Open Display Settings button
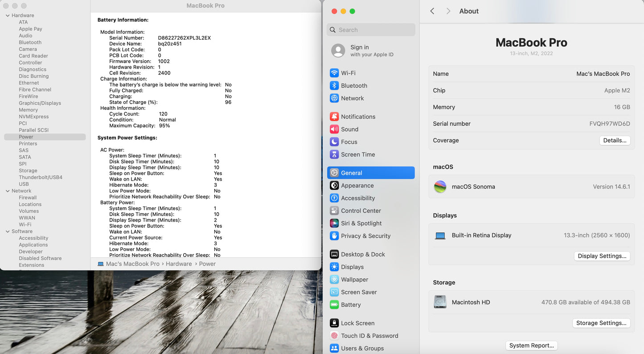The width and height of the screenshot is (644, 354). [x=602, y=256]
